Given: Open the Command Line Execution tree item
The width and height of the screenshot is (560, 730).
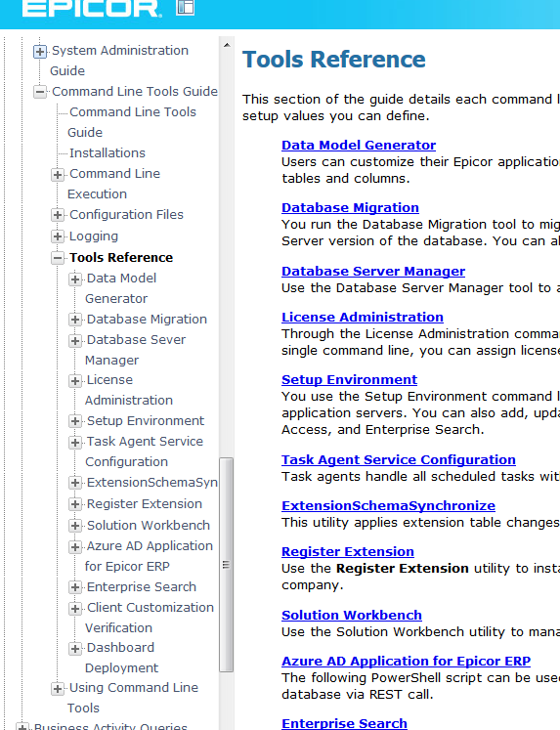Looking at the screenshot, I should coord(114,184).
